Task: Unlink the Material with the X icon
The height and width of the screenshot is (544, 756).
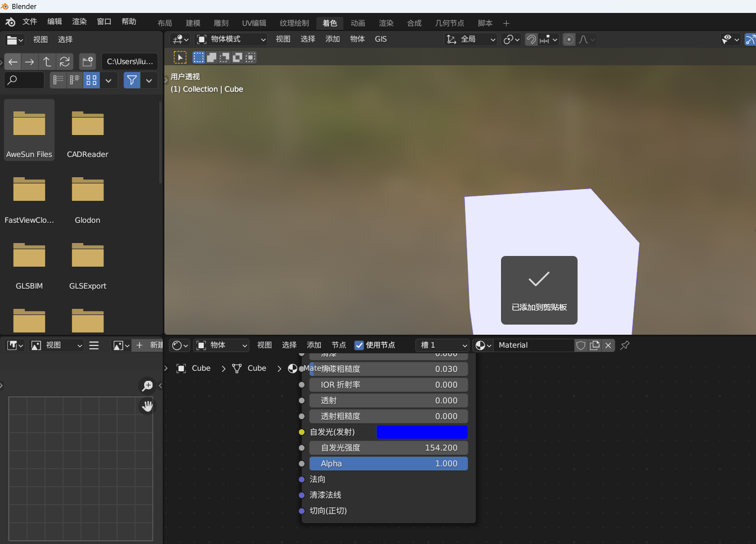Action: 608,345
